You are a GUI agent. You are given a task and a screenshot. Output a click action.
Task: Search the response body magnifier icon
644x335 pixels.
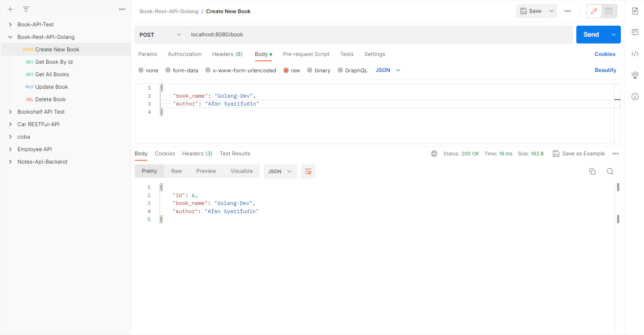point(610,171)
